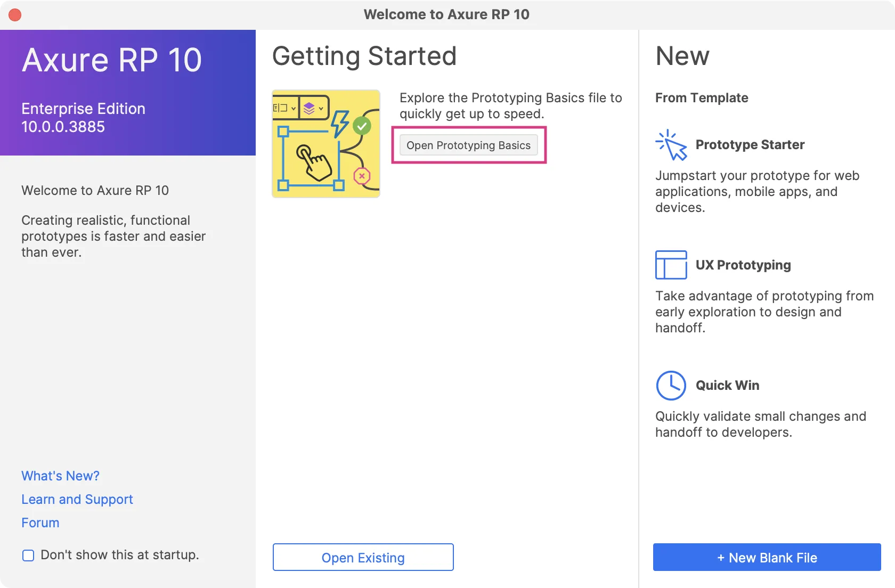Create a file with New Blank File
This screenshot has width=895, height=588.
(x=767, y=557)
